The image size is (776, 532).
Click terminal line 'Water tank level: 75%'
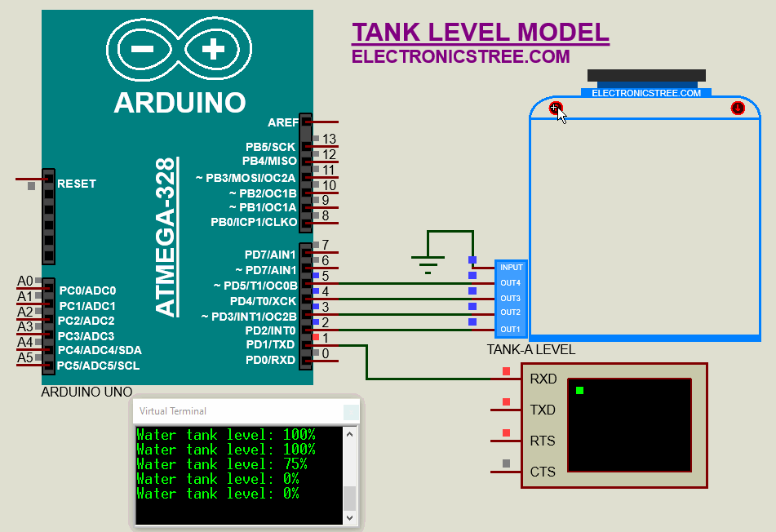point(222,464)
